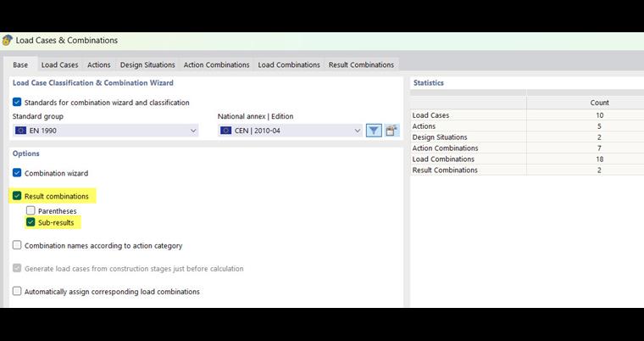Open the standard settings icon next to the filter
644x341 pixels.
(x=392, y=131)
